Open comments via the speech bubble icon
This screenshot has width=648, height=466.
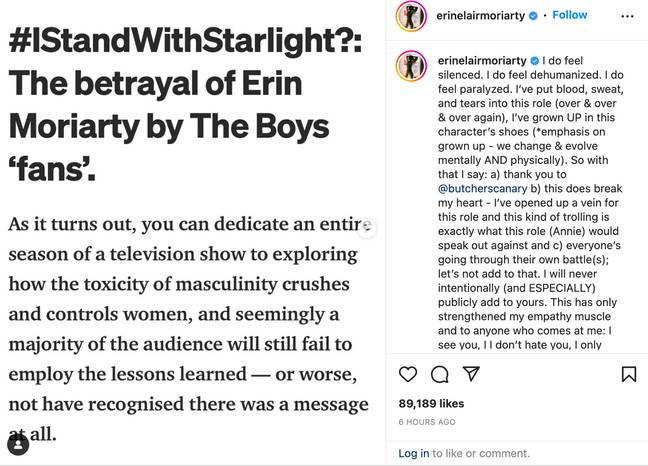coord(439,374)
